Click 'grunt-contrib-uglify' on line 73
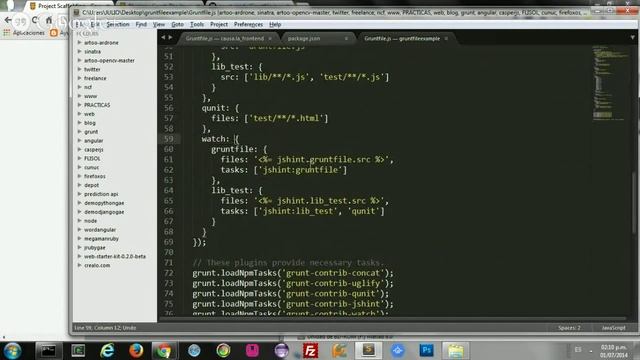The width and height of the screenshot is (640, 360). [x=333, y=283]
